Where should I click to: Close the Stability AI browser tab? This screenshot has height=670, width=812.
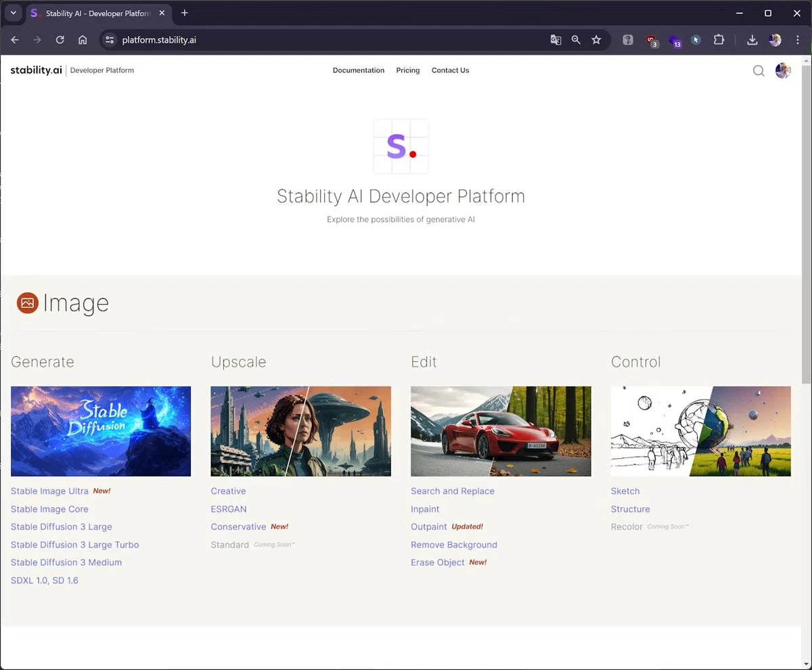point(162,13)
